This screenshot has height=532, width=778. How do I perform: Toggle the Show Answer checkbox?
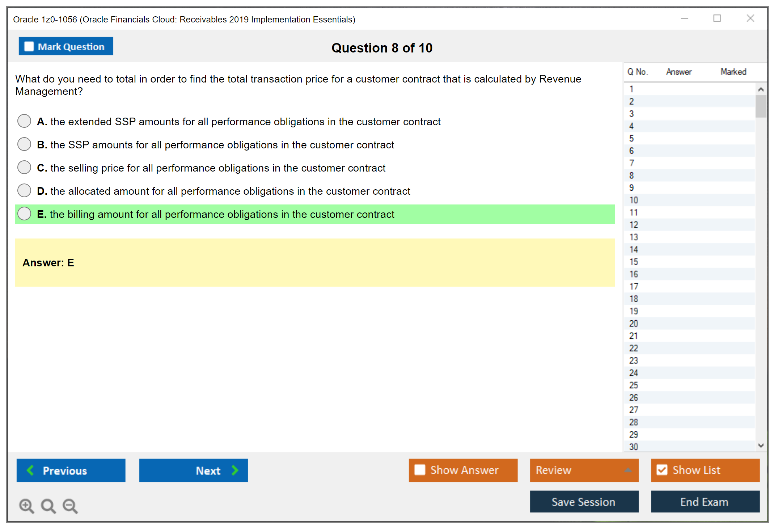click(420, 470)
